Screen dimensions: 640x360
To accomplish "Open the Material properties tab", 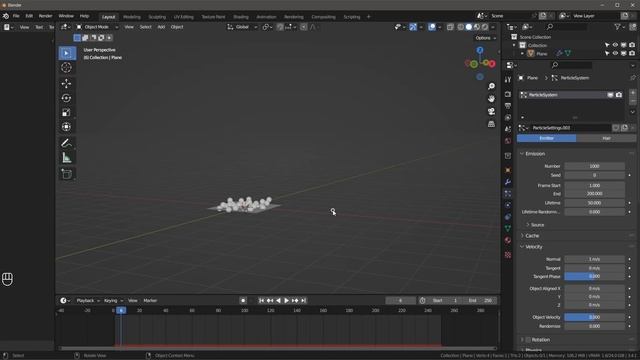I will click(x=508, y=240).
